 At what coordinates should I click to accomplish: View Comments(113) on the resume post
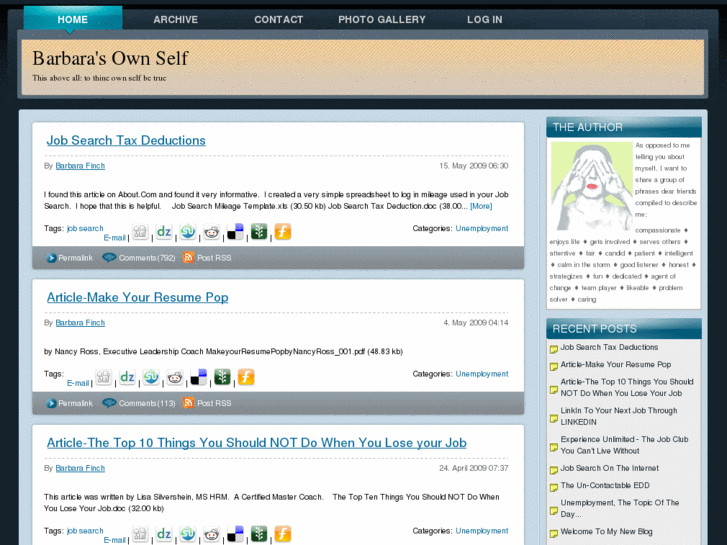tap(139, 403)
